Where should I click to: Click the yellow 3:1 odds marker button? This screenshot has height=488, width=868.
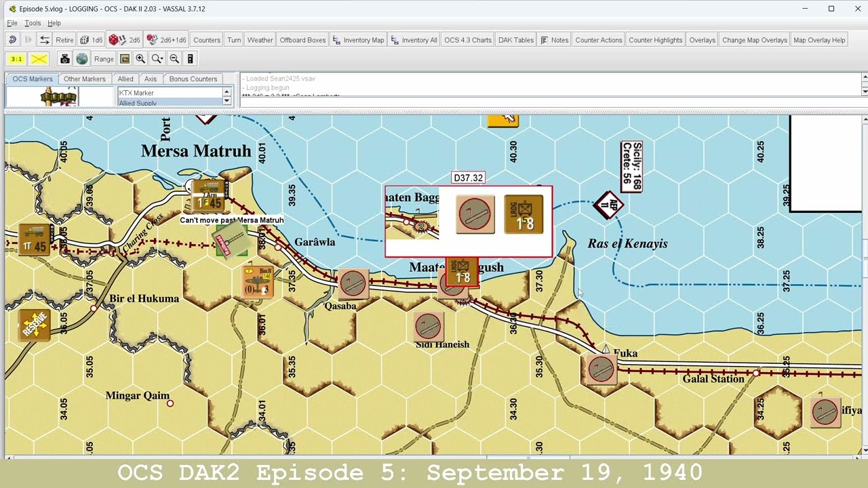(16, 59)
